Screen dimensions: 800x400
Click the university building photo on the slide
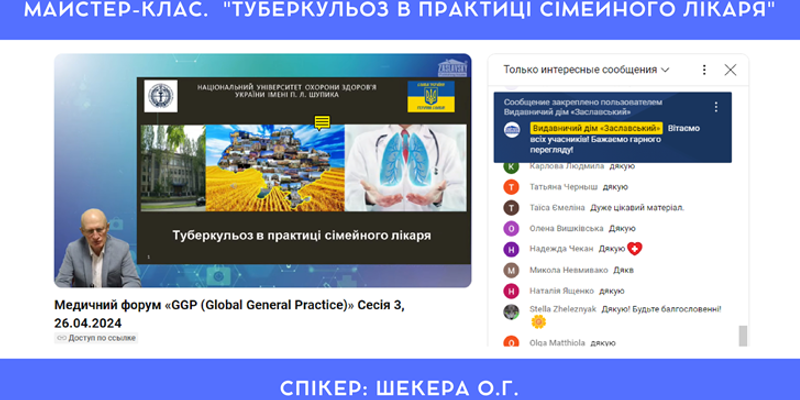click(173, 168)
